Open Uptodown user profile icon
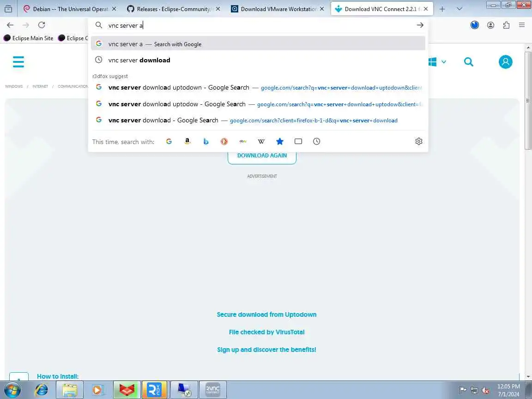 pyautogui.click(x=506, y=62)
